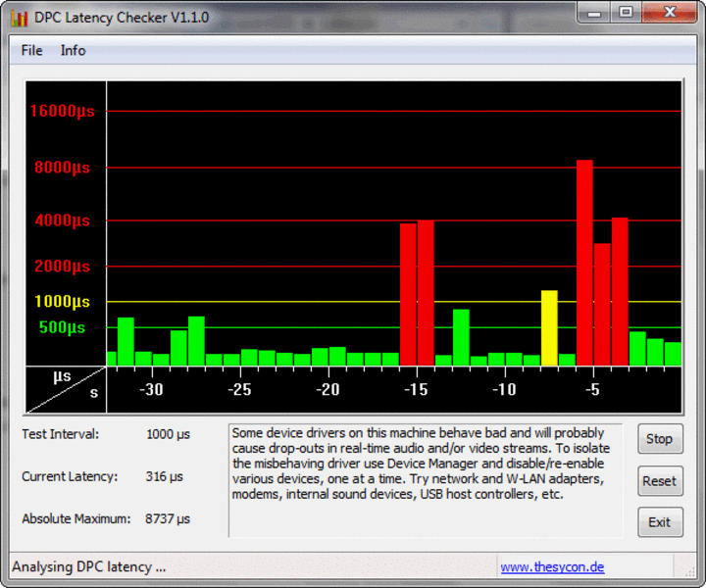The width and height of the screenshot is (706, 588).
Task: Click the DPC Latency Checker title bar icon
Action: point(20,18)
